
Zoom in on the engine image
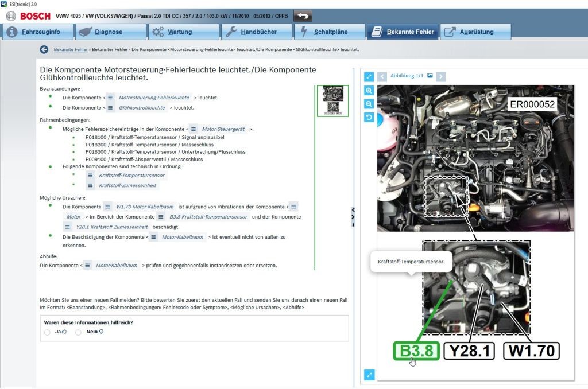(369, 90)
